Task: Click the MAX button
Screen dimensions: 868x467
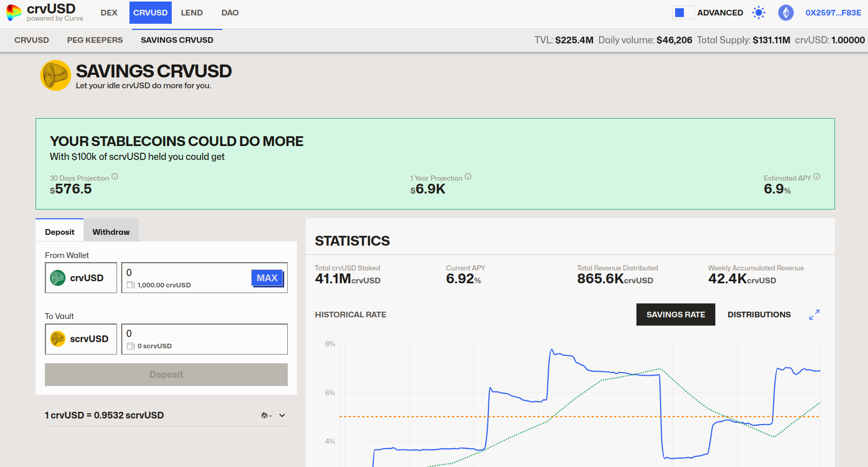Action: (x=267, y=278)
